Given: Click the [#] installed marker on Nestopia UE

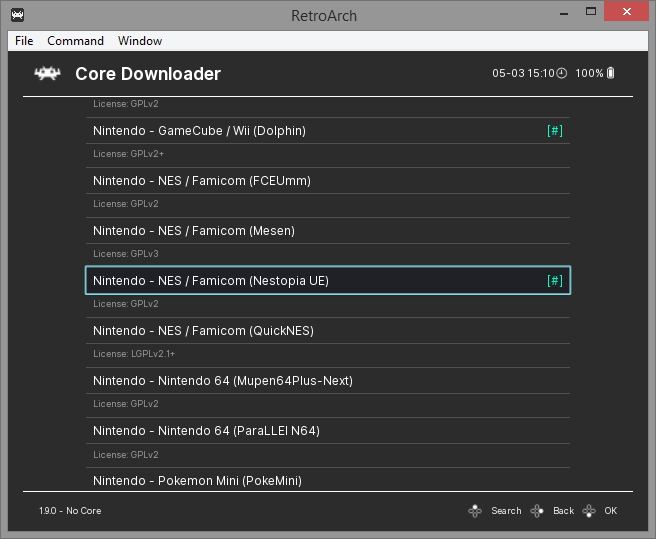Looking at the screenshot, I should pyautogui.click(x=555, y=280).
